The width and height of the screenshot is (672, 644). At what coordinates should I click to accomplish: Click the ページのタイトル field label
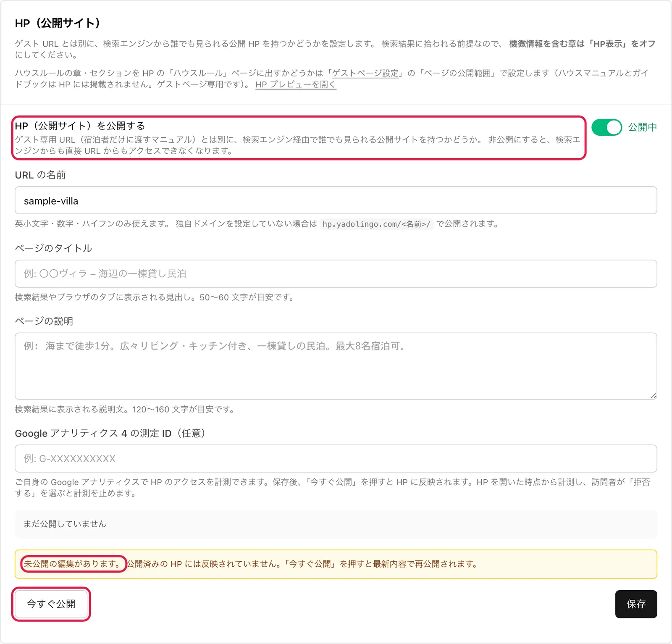tap(53, 248)
